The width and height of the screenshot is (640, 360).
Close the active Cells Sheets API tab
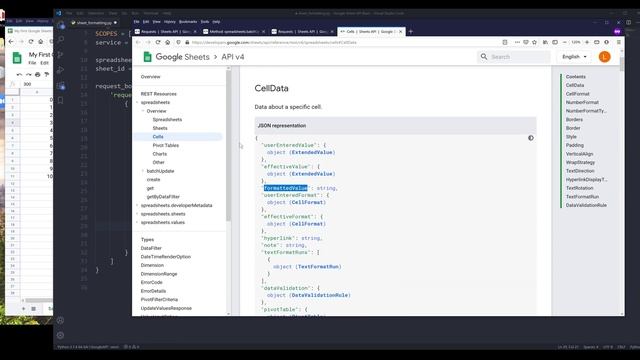[400, 31]
